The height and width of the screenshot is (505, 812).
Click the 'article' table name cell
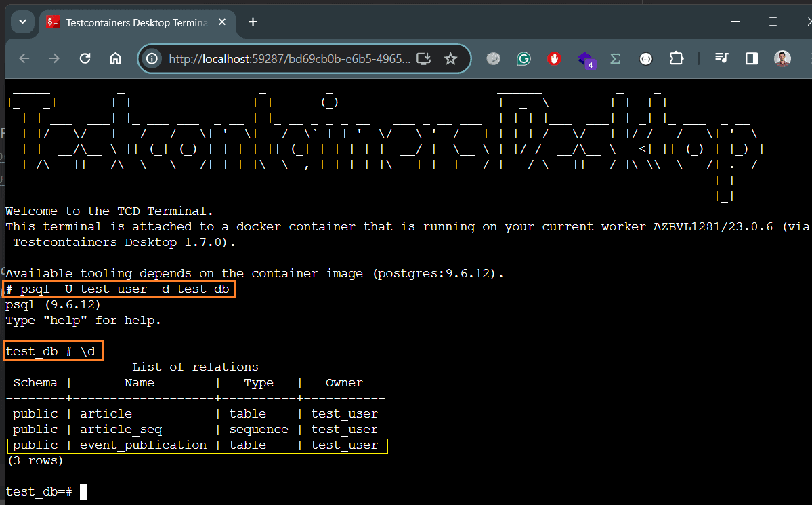click(106, 413)
